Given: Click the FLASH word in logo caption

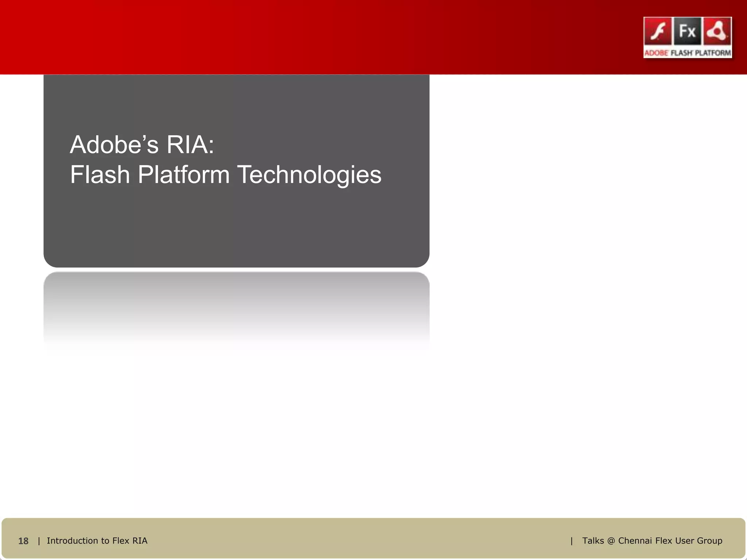Looking at the screenshot, I should pyautogui.click(x=681, y=53).
